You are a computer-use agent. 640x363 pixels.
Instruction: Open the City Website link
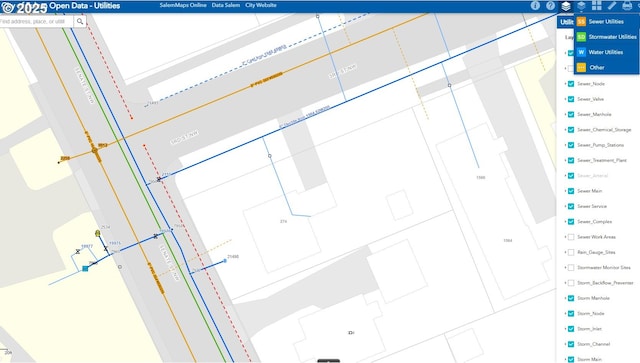(x=261, y=5)
